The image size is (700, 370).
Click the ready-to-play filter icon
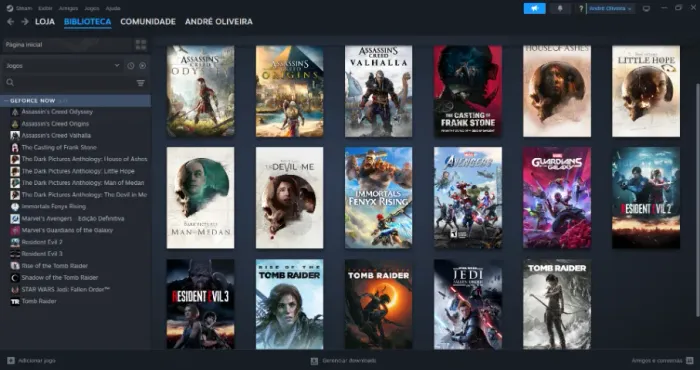click(x=142, y=66)
